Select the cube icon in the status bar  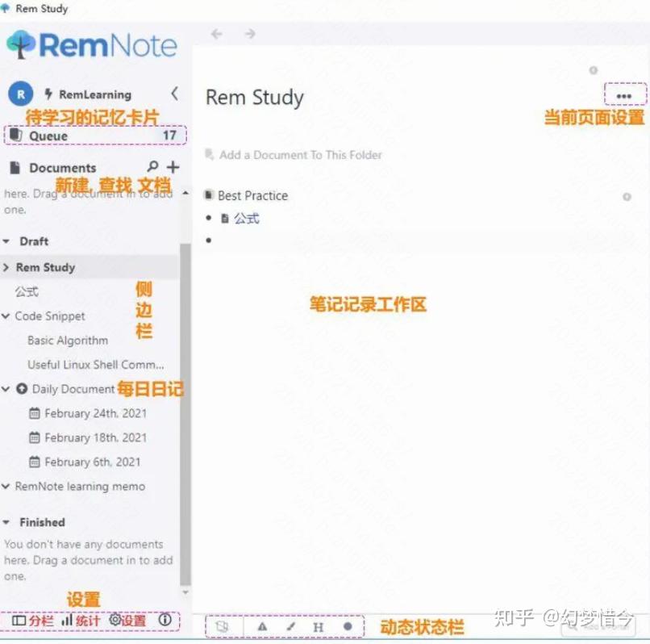(x=223, y=626)
